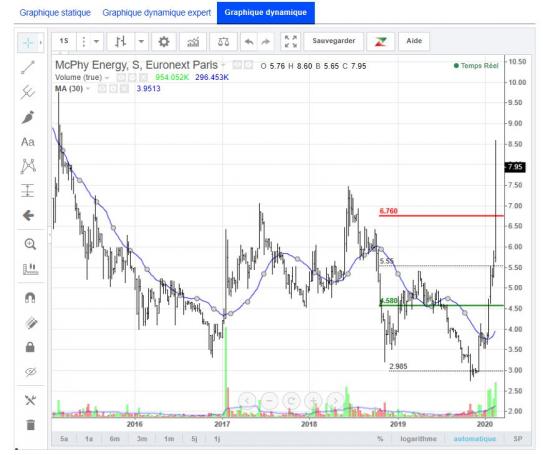This screenshot has width=543, height=455.
Task: Select the long position projection tool
Action: pos(28,191)
